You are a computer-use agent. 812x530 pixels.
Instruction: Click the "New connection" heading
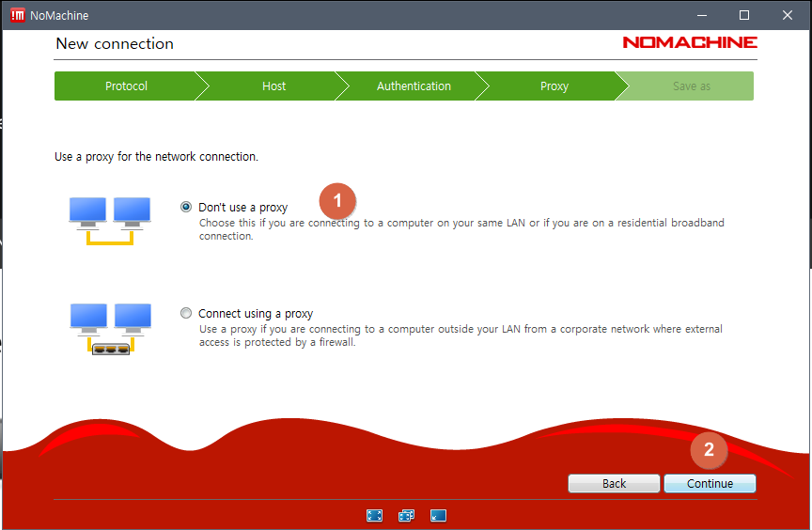click(x=115, y=43)
